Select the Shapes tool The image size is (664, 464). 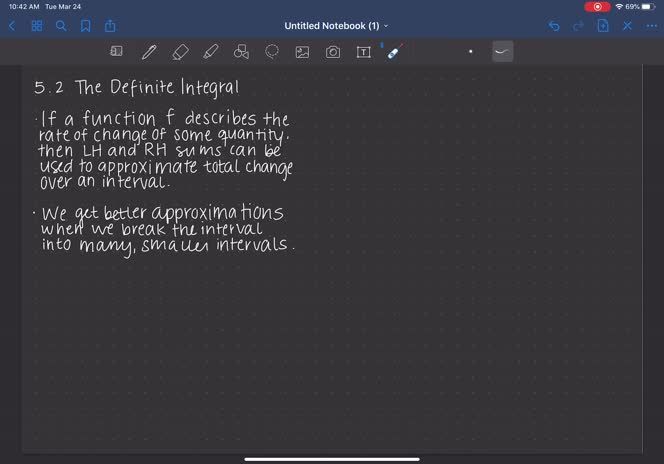click(x=241, y=52)
